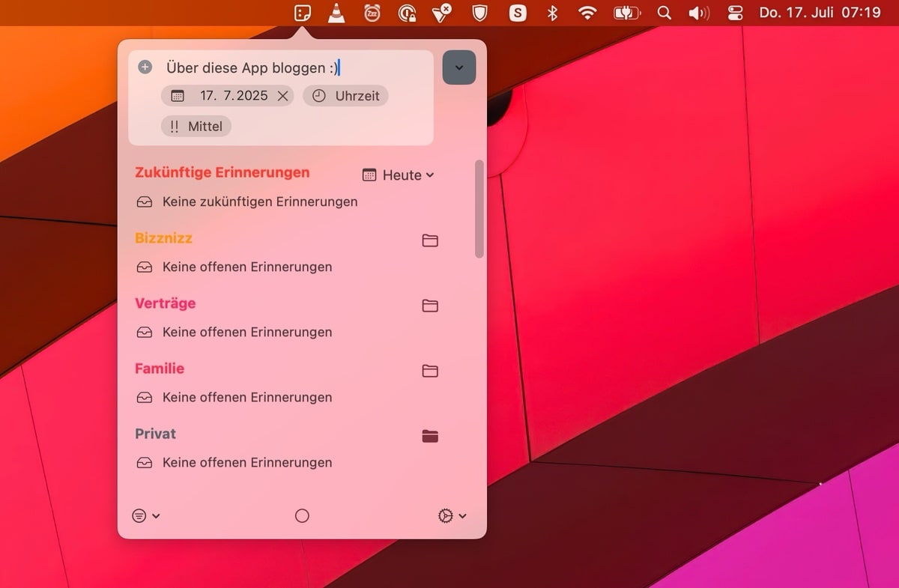Open the Heute date filter dropdown

coord(399,175)
